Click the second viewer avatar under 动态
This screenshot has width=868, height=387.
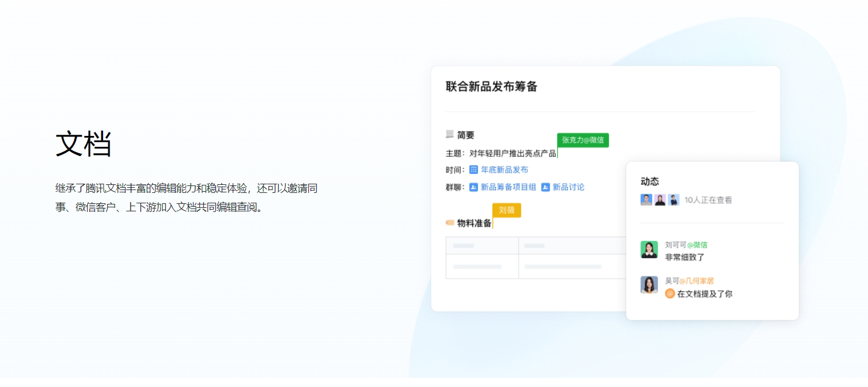click(x=660, y=200)
